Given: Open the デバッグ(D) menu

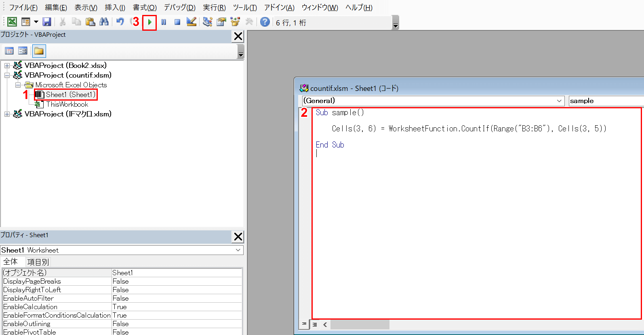Looking at the screenshot, I should [x=179, y=7].
